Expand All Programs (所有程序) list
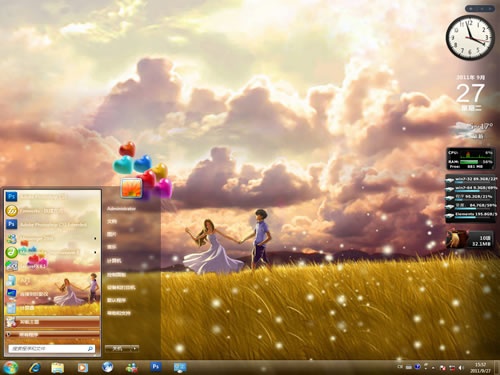The height and width of the screenshot is (375, 500). pyautogui.click(x=53, y=334)
